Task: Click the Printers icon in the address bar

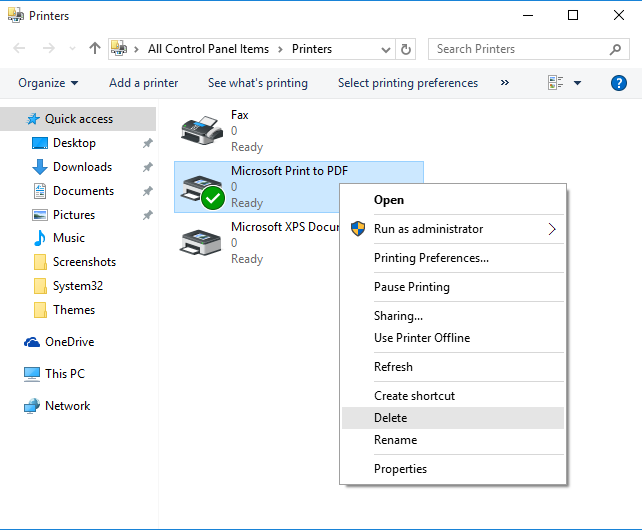Action: pos(119,49)
